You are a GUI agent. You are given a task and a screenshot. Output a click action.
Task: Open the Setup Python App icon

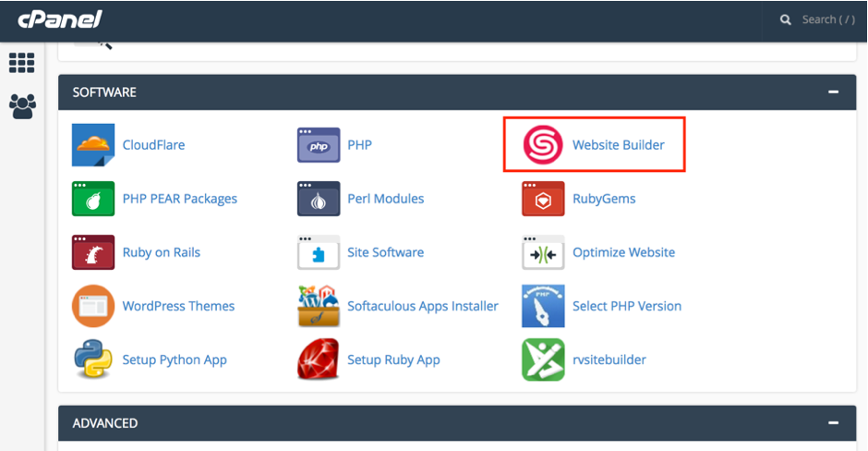pos(93,360)
